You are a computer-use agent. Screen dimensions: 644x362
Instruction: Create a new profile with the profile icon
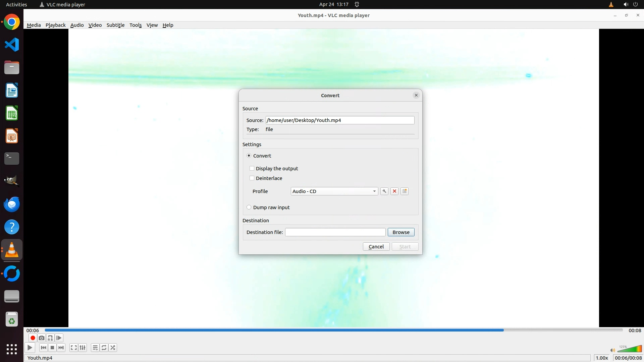(405, 191)
